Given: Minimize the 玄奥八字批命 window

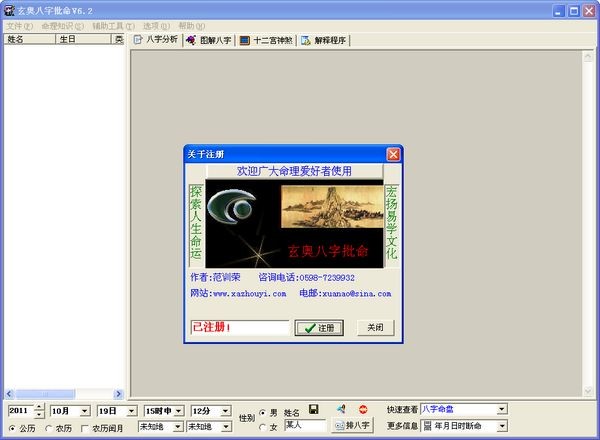Looking at the screenshot, I should 559,11.
